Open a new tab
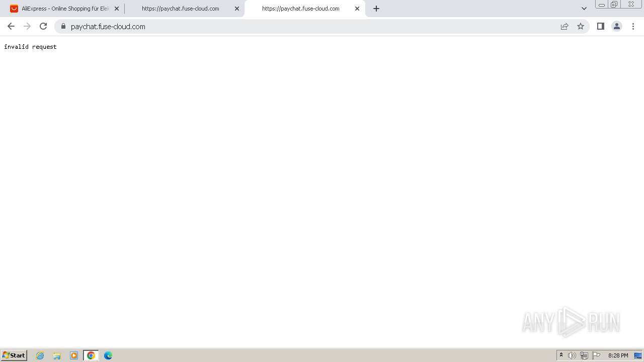The height and width of the screenshot is (362, 644). click(x=376, y=9)
